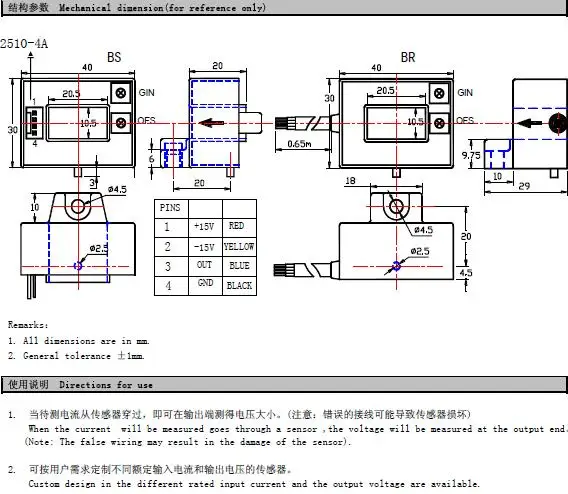Click the 'Custom design in the different rated' sentence
The height and width of the screenshot is (494, 568).
pyautogui.click(x=254, y=484)
